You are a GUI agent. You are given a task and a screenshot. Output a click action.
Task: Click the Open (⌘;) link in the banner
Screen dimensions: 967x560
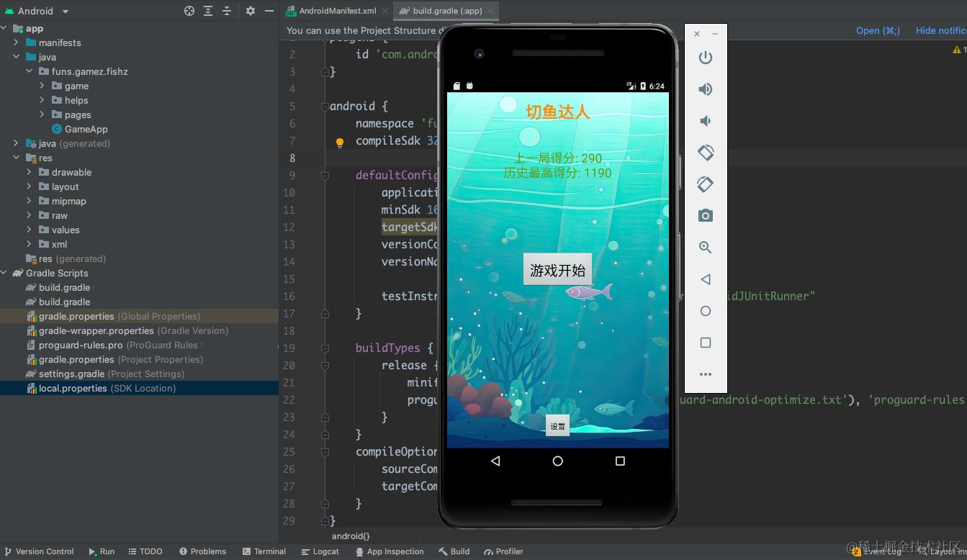point(878,31)
